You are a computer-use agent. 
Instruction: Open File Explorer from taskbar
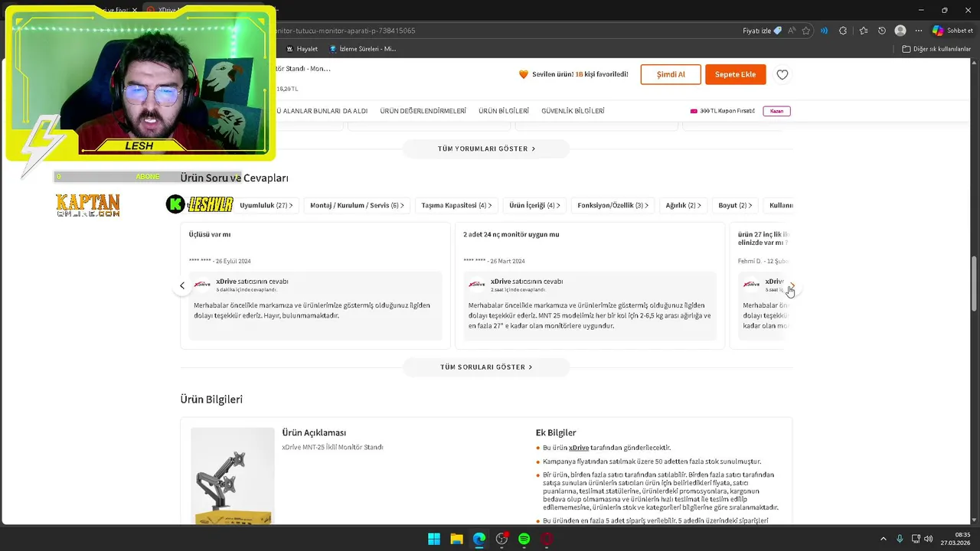click(456, 539)
